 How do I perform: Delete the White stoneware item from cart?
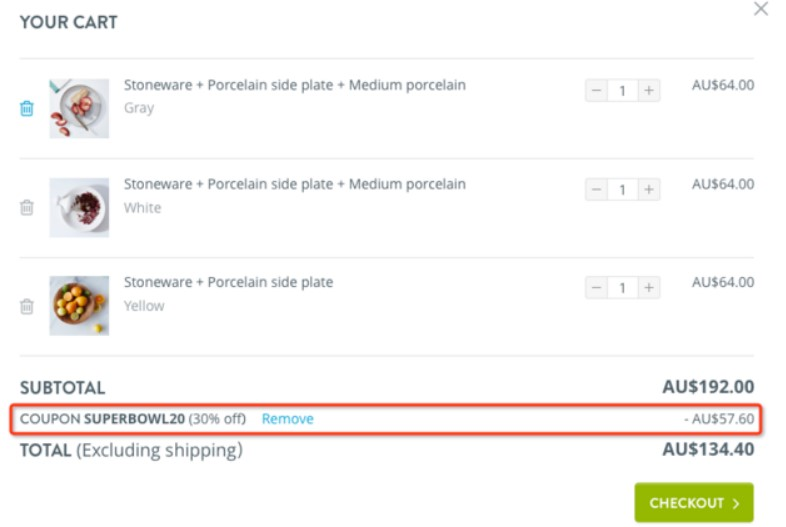point(27,208)
